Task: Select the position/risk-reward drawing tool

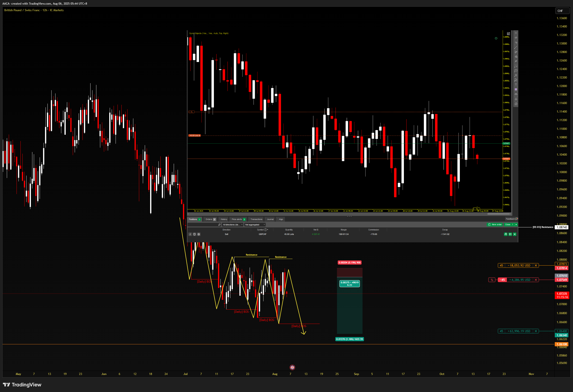Action: point(516,80)
